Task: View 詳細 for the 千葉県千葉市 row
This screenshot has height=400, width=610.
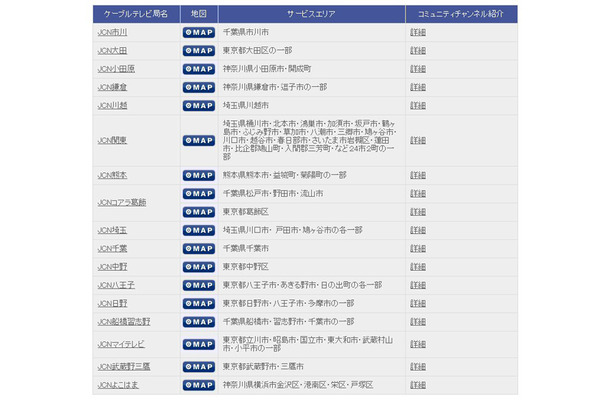Action: (418, 249)
